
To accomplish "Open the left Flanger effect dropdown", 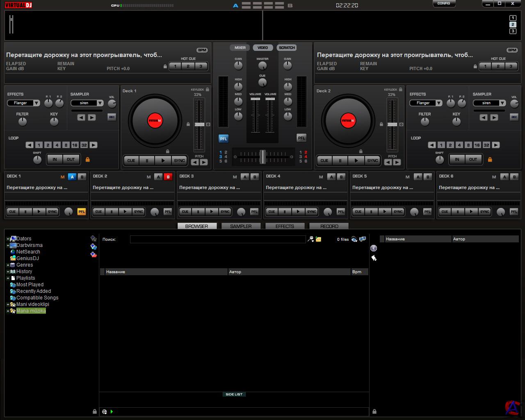I will (36, 103).
